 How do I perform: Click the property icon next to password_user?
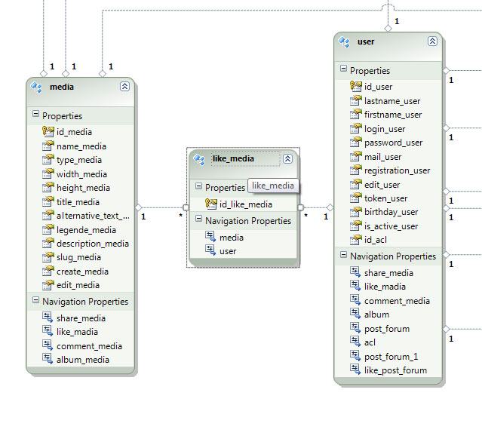(357, 143)
